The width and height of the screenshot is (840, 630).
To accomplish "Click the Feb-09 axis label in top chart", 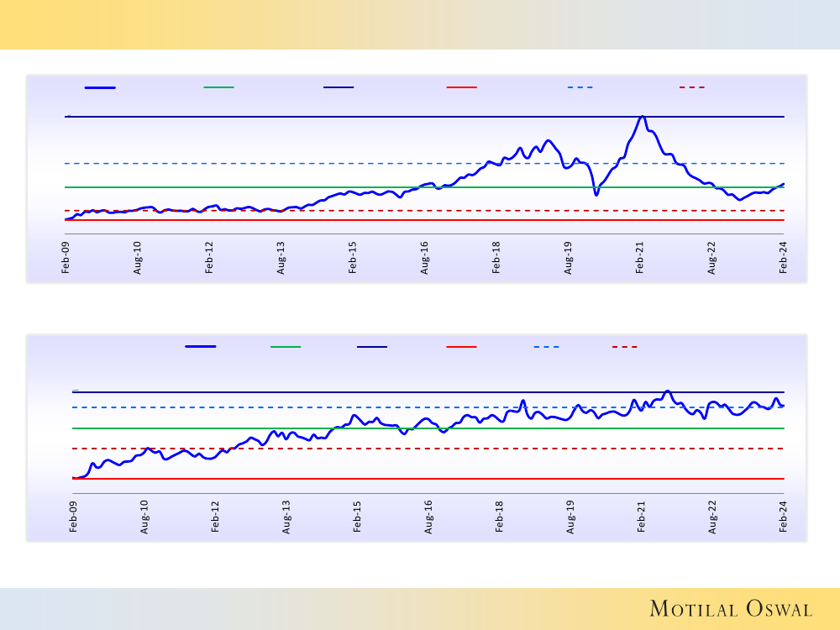I will (66, 258).
